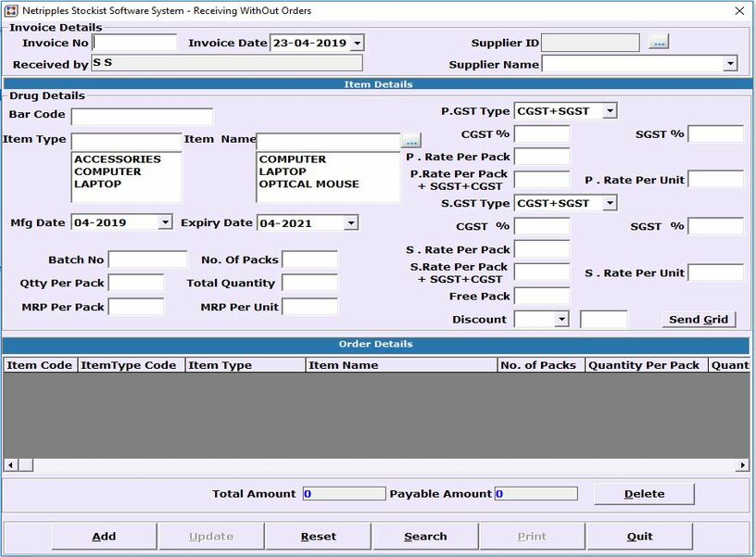Click the grid's scroll left arrow
This screenshot has height=557, width=756.
[10, 465]
